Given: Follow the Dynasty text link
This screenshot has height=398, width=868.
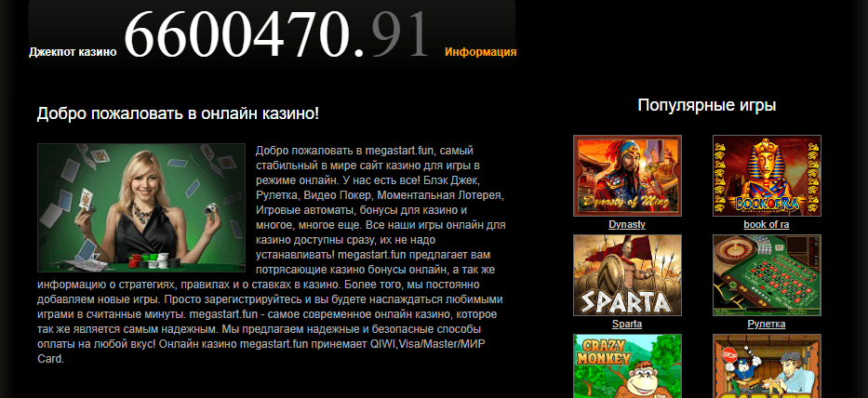Looking at the screenshot, I should pyautogui.click(x=627, y=225).
